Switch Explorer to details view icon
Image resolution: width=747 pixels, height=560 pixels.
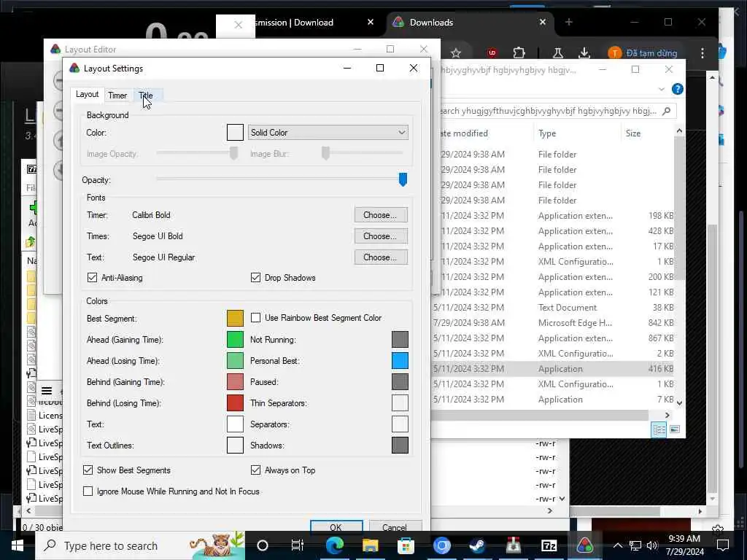(659, 429)
